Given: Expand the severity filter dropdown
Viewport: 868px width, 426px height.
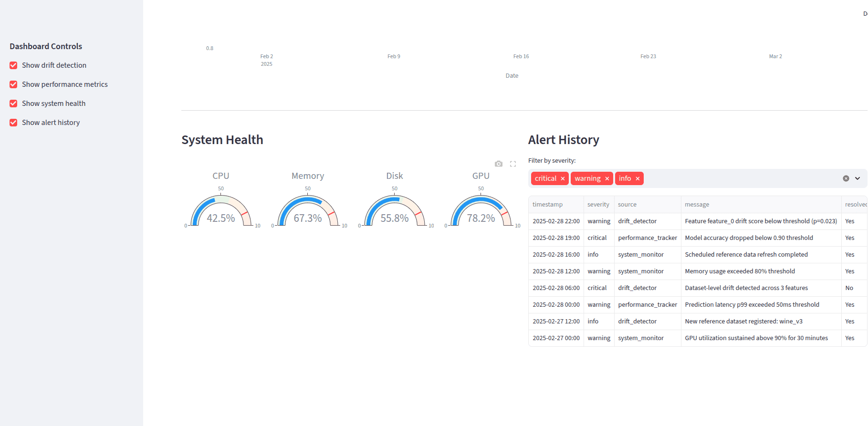Looking at the screenshot, I should point(858,178).
